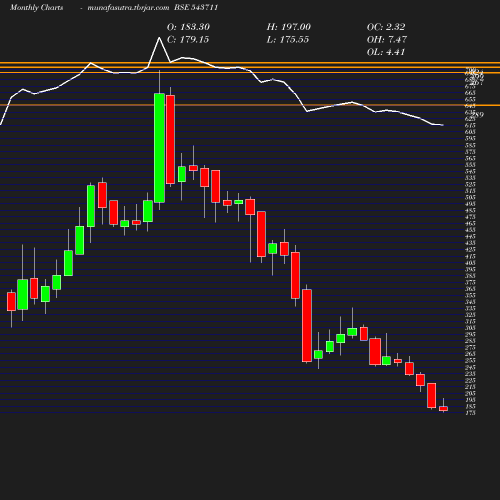Click the last small red candle at far right
Screen dimensions: 500x500
point(443,408)
